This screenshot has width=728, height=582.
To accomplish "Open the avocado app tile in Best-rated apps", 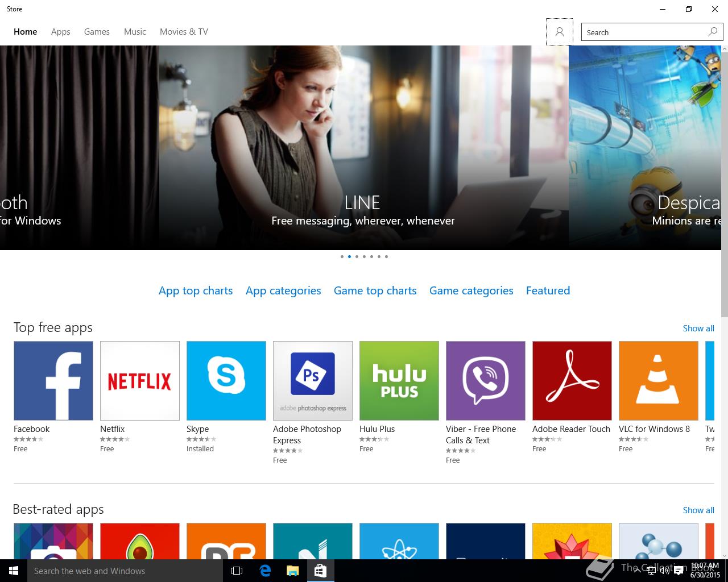I will click(x=140, y=541).
